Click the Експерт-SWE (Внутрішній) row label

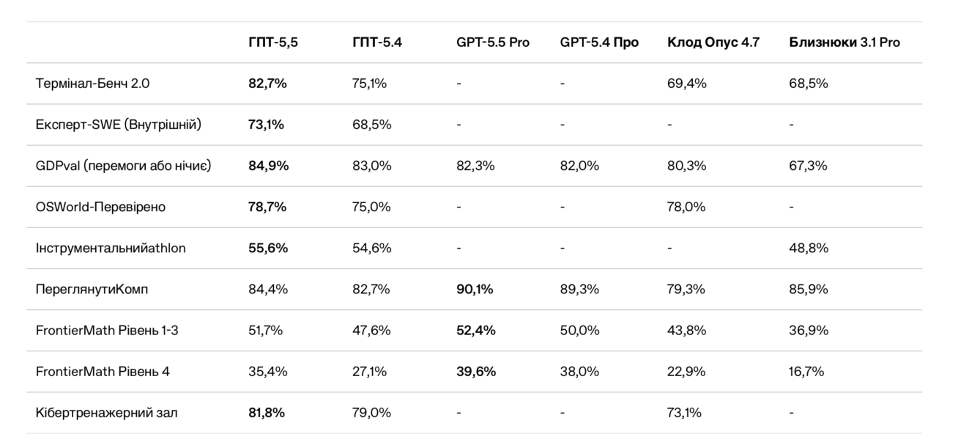click(118, 125)
